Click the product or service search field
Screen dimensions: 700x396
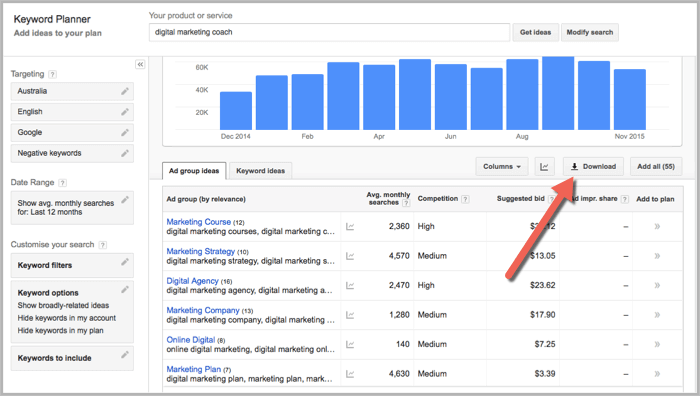tap(329, 32)
